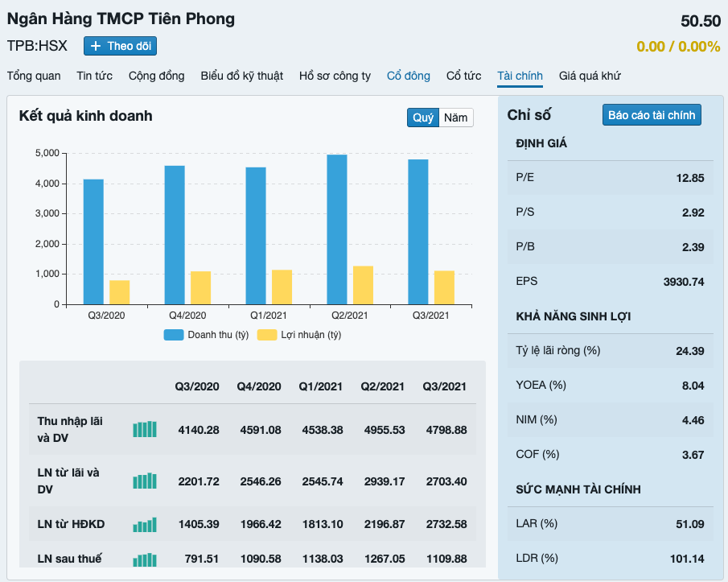
Task: Click the mini chart icon beside "Thu nhập lãi và DV"
Action: click(145, 429)
